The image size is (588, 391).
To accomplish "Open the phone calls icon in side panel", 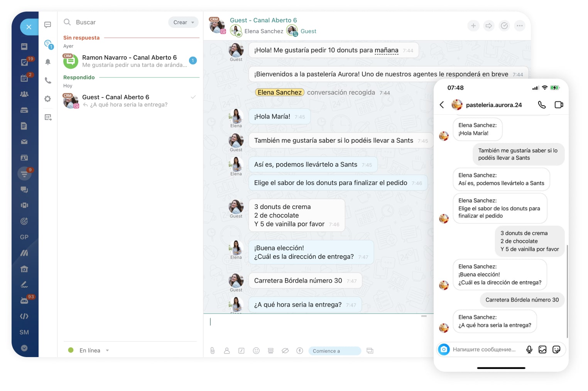I will pos(48,81).
